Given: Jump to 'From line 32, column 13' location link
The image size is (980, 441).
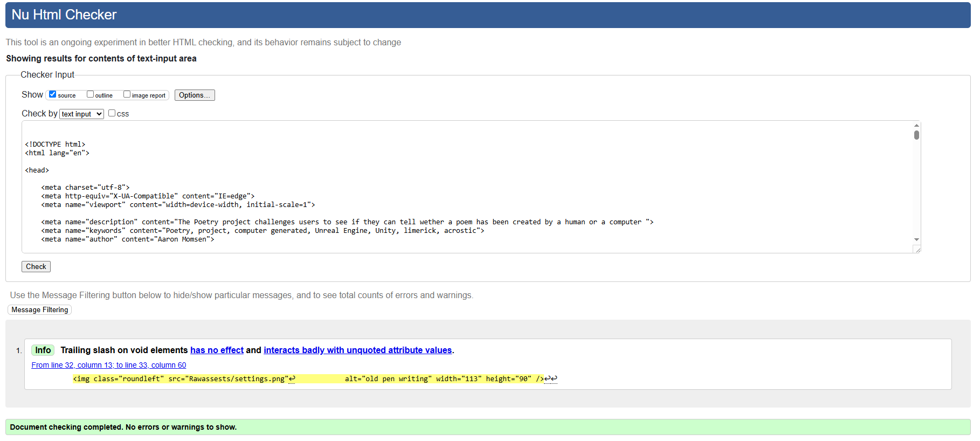Looking at the screenshot, I should tap(109, 365).
